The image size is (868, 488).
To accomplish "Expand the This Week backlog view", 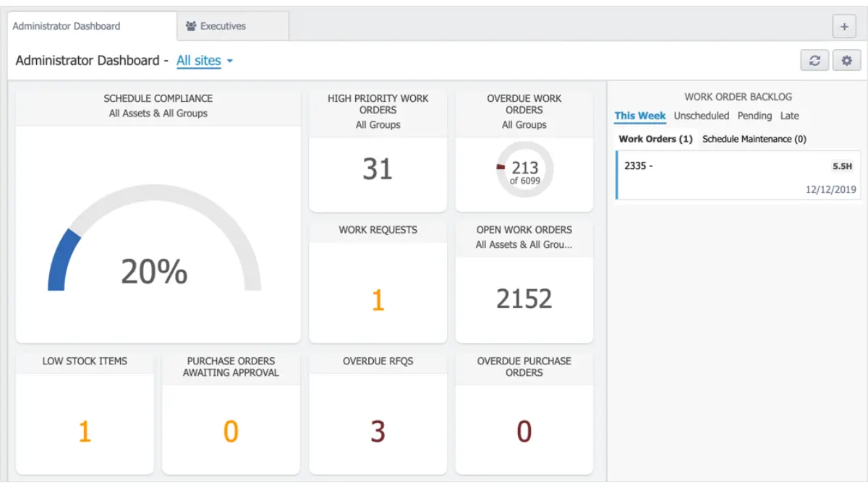I will tap(640, 116).
